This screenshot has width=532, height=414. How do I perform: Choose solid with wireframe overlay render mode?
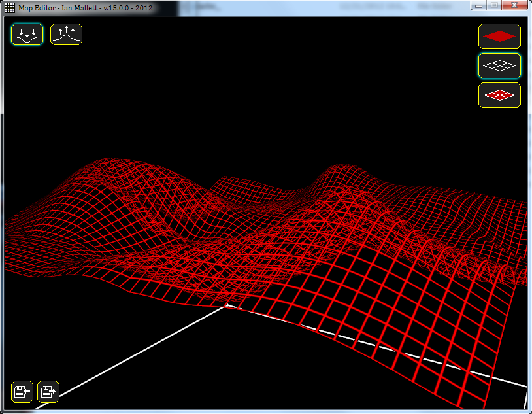(x=499, y=95)
